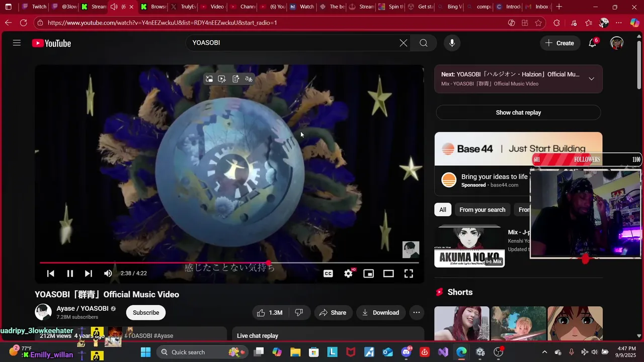This screenshot has width=644, height=362.
Task: Switch to the Twitch tab
Action: [34, 7]
